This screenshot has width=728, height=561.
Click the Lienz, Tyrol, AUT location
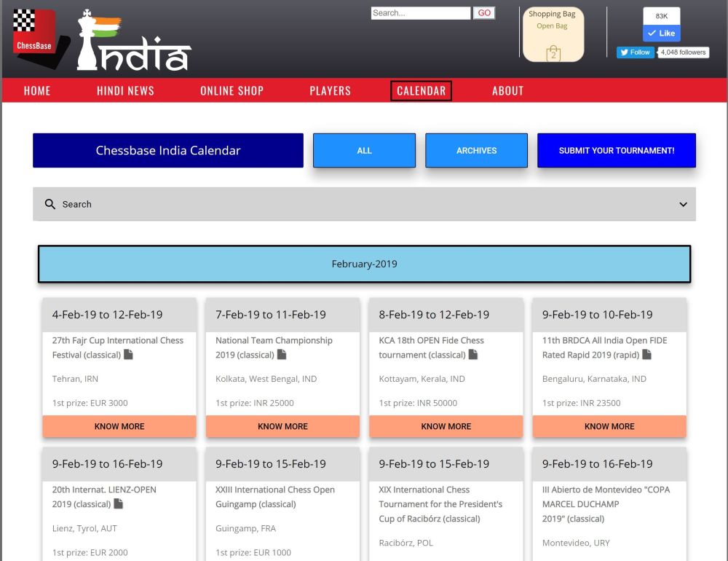point(84,528)
